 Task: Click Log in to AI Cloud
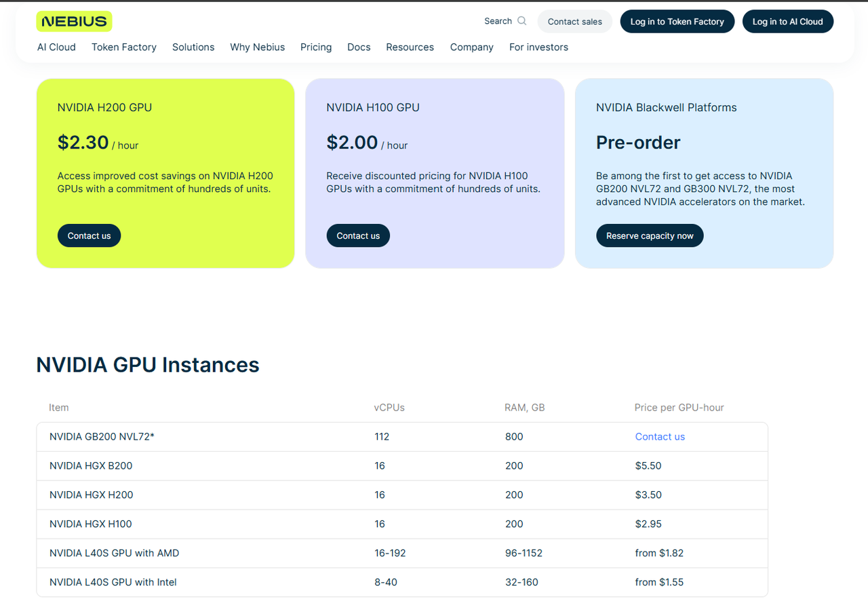pyautogui.click(x=788, y=22)
